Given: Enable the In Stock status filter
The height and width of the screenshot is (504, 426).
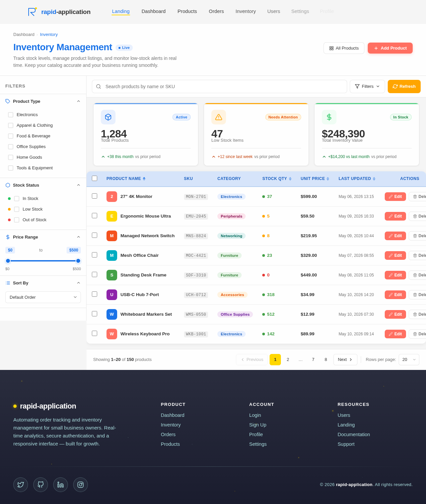Looking at the screenshot, I should click(17, 199).
